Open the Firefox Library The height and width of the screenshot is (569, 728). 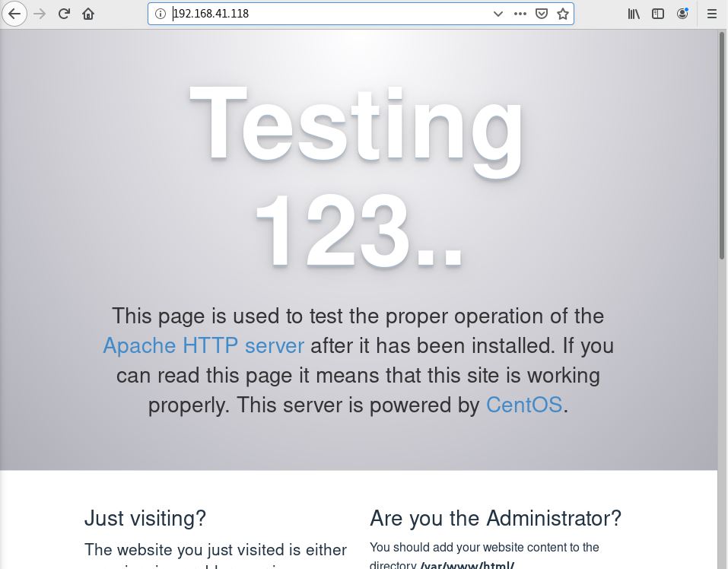(634, 13)
